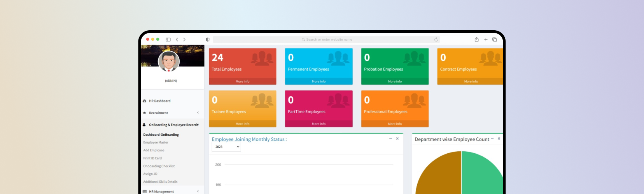
Task: Click the browser forward arrow
Action: coord(184,40)
